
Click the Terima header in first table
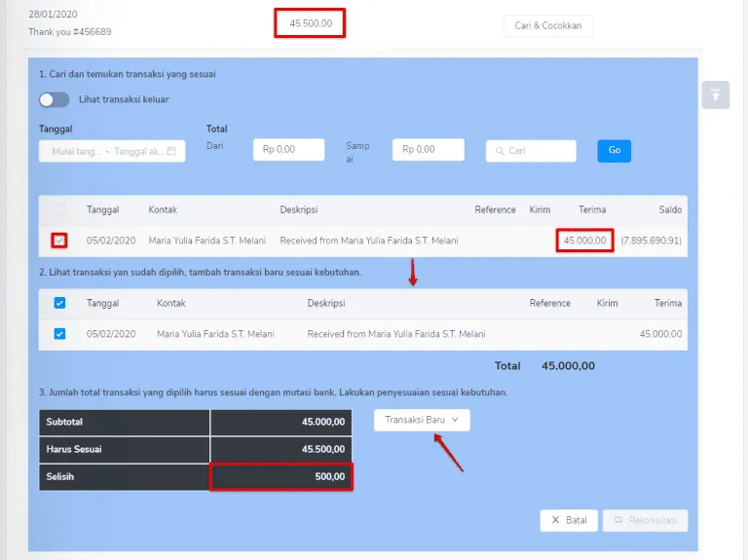click(x=592, y=209)
